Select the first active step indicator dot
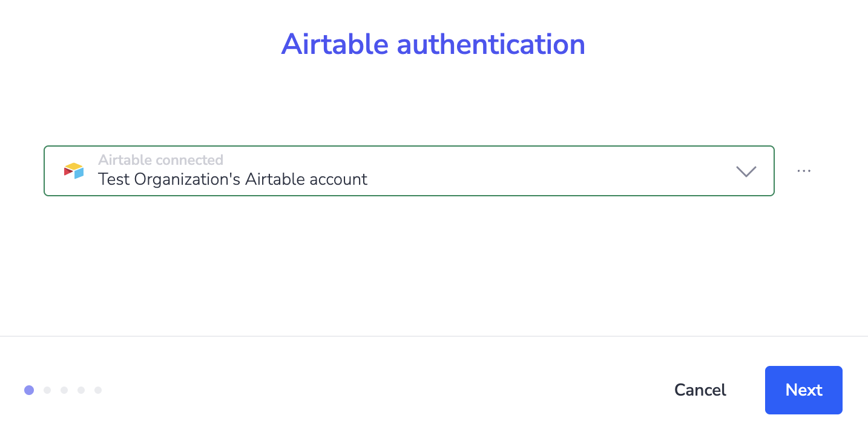 point(29,390)
